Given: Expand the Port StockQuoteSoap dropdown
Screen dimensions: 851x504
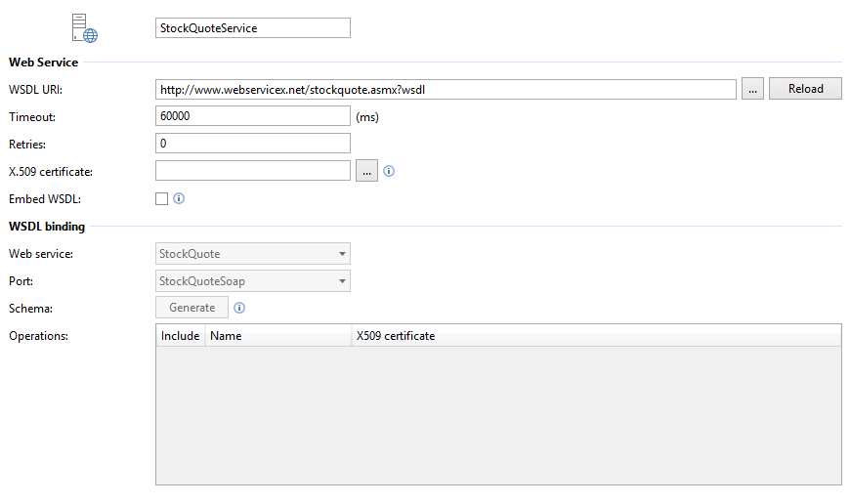Looking at the screenshot, I should 252,281.
